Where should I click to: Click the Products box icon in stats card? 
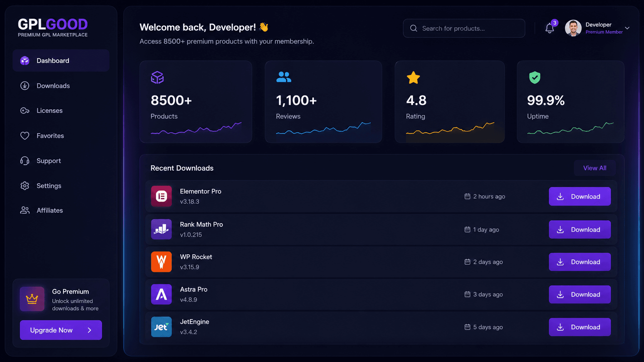click(x=157, y=77)
